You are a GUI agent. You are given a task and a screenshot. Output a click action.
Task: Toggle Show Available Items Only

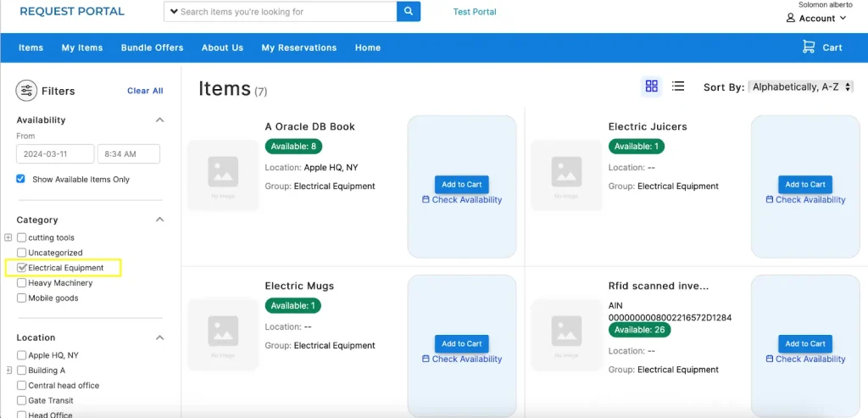(21, 179)
